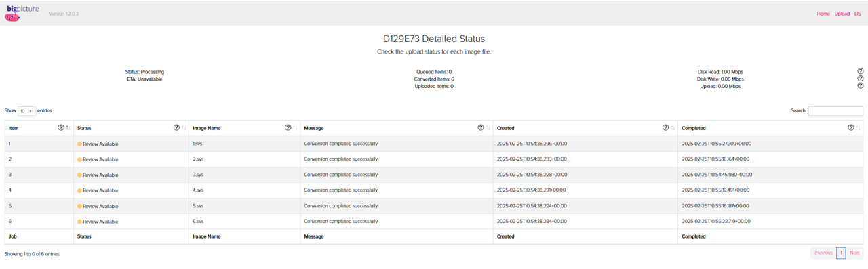Viewport: 868px width, 269px height.
Task: Go to the Home menu link
Action: pyautogui.click(x=823, y=14)
